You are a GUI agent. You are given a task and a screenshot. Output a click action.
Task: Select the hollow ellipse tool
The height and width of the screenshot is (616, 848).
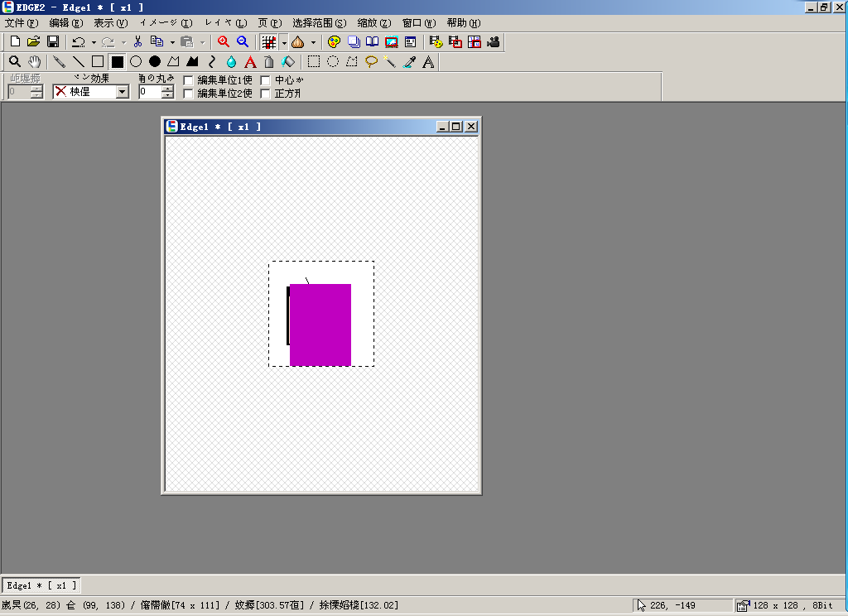click(x=136, y=61)
